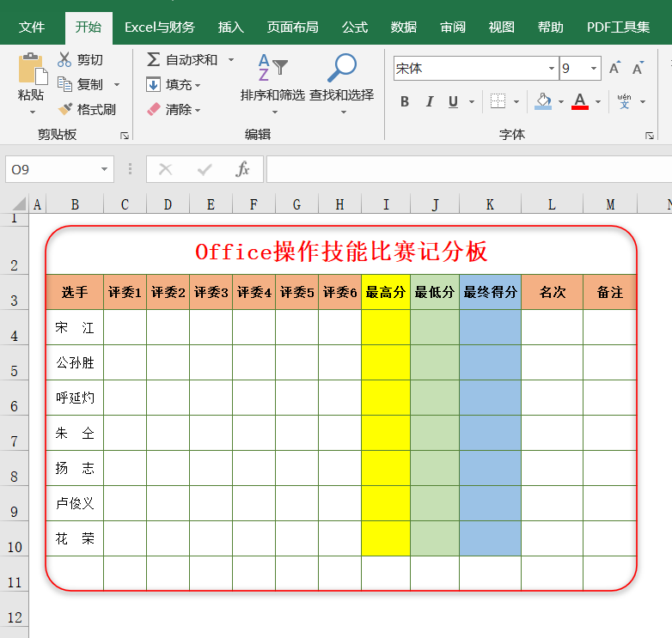
Task: Toggle bold formatting
Action: (x=405, y=102)
